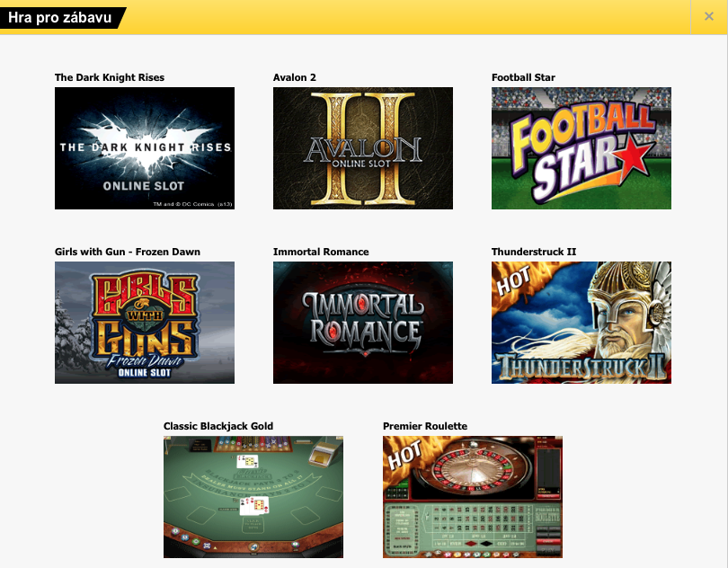Open Classic Blackjack Gold table thumbnail
Viewport: 728px width, 568px height.
[253, 496]
